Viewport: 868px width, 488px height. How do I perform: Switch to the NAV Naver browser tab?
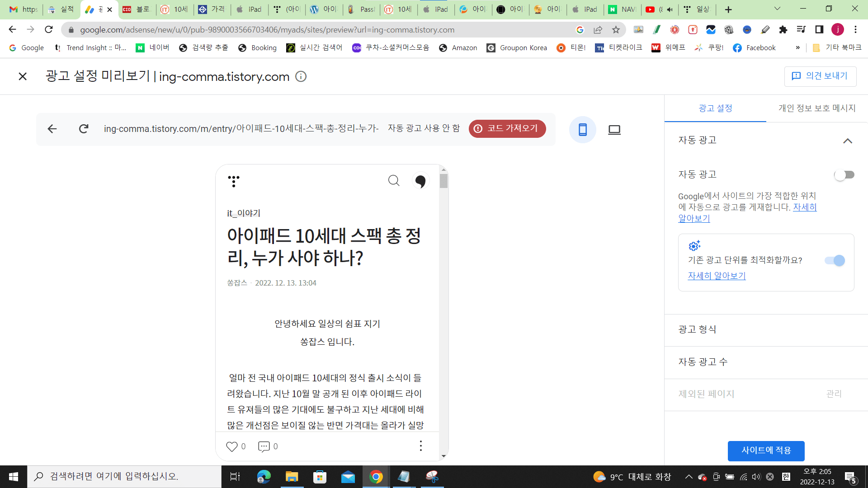[622, 9]
